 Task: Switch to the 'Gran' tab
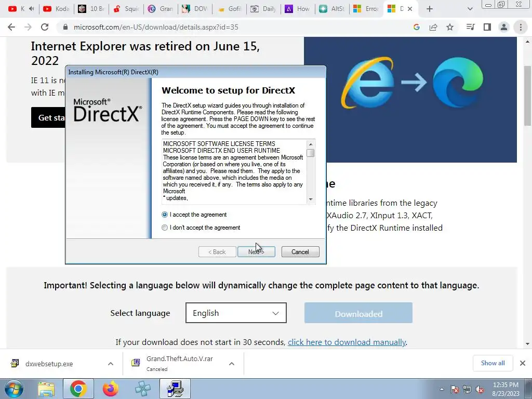(161, 9)
